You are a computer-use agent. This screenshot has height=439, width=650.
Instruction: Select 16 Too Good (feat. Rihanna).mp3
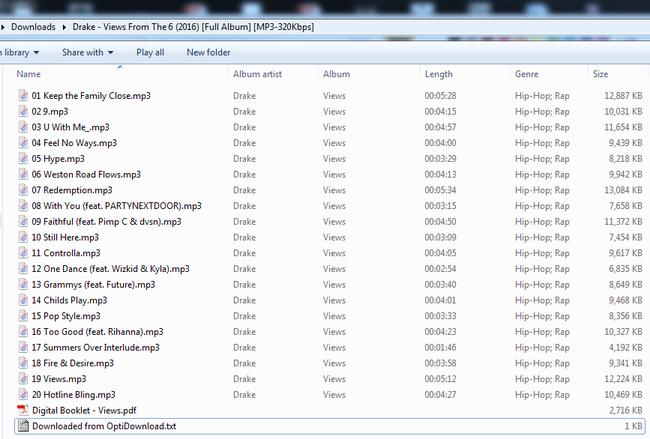(x=97, y=332)
